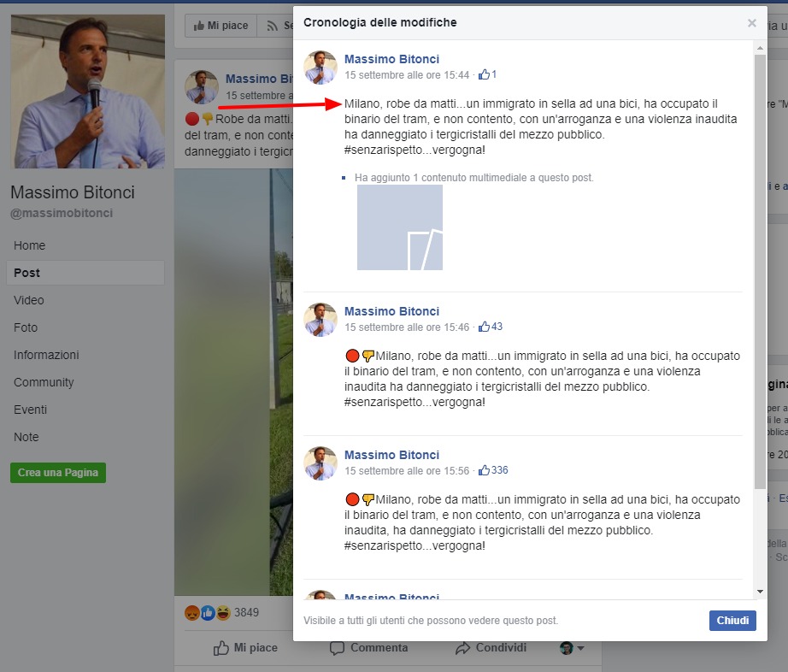Click the avatar on the 15:56 edit
This screenshot has width=788, height=672.
point(320,463)
